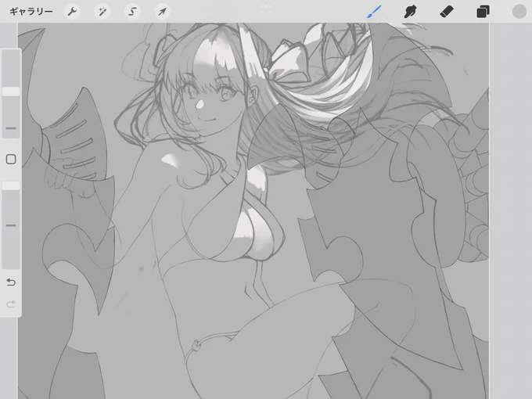Activate the Selection tool
The width and height of the screenshot is (532, 399).
pos(132,12)
